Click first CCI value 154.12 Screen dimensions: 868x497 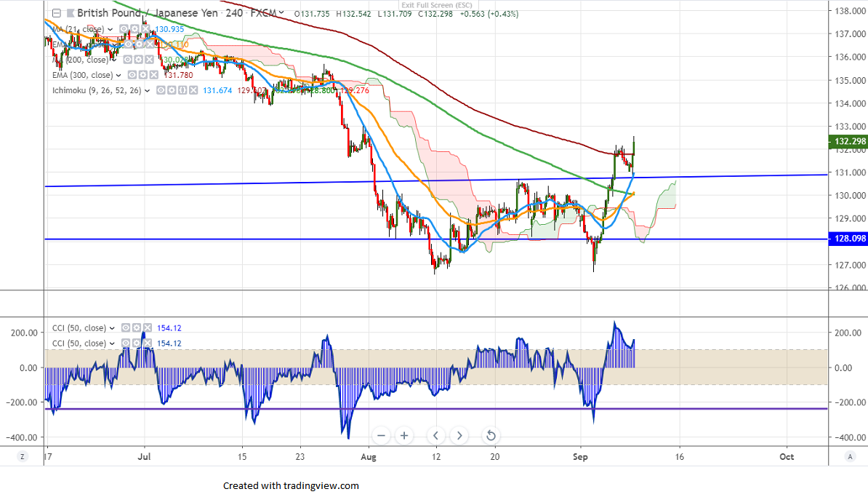click(x=169, y=328)
